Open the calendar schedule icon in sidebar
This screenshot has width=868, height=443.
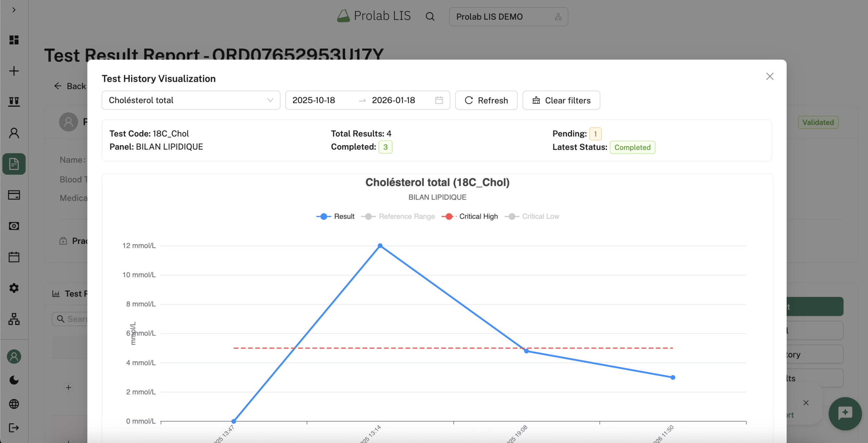pyautogui.click(x=14, y=257)
